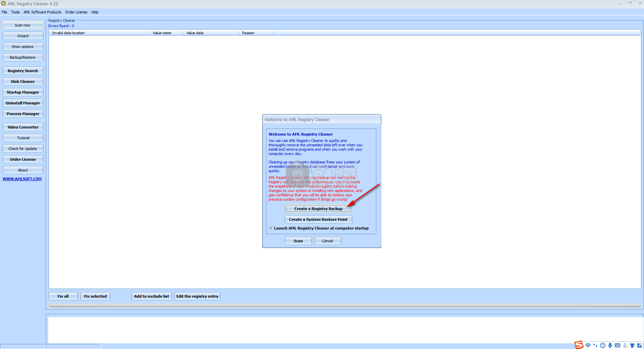Uncheck Launch AML Registry Cleaner at computer startup
The width and height of the screenshot is (644, 349).
pos(271,228)
